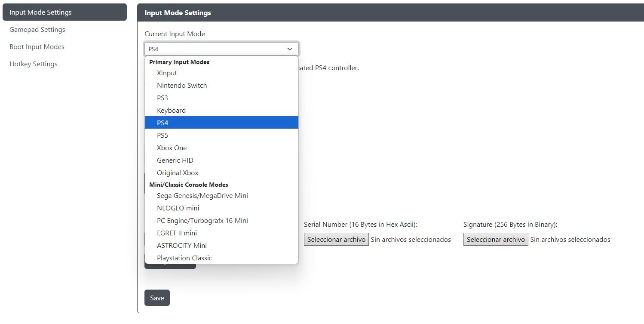Select XInput input mode

[221, 73]
